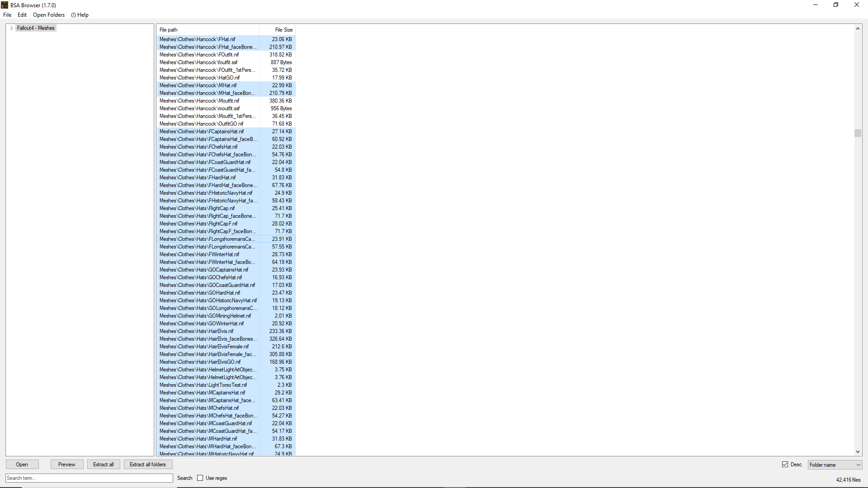868x488 pixels.
Task: Open the Edit menu
Action: tap(22, 15)
